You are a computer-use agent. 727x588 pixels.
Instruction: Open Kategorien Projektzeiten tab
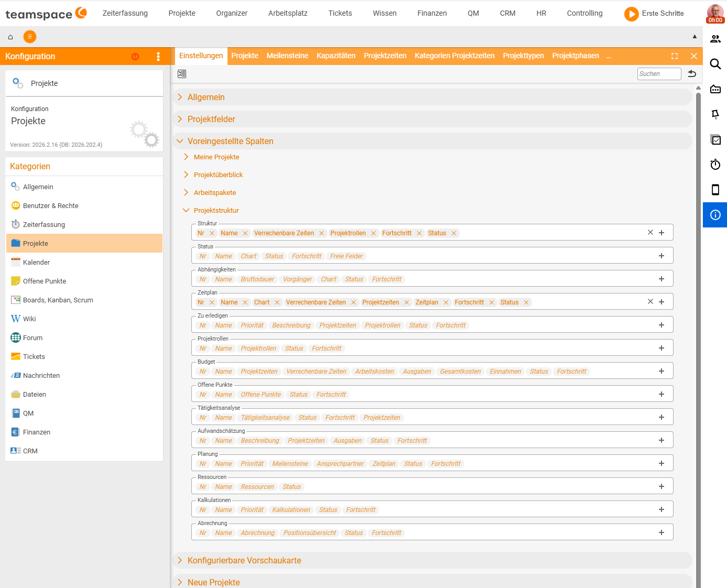454,56
